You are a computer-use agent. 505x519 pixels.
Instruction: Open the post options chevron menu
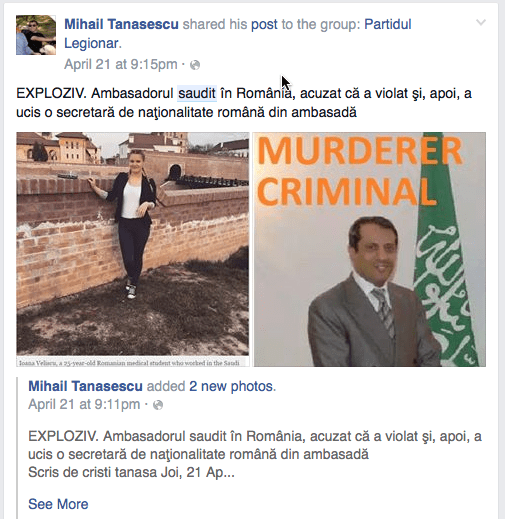coord(481,23)
